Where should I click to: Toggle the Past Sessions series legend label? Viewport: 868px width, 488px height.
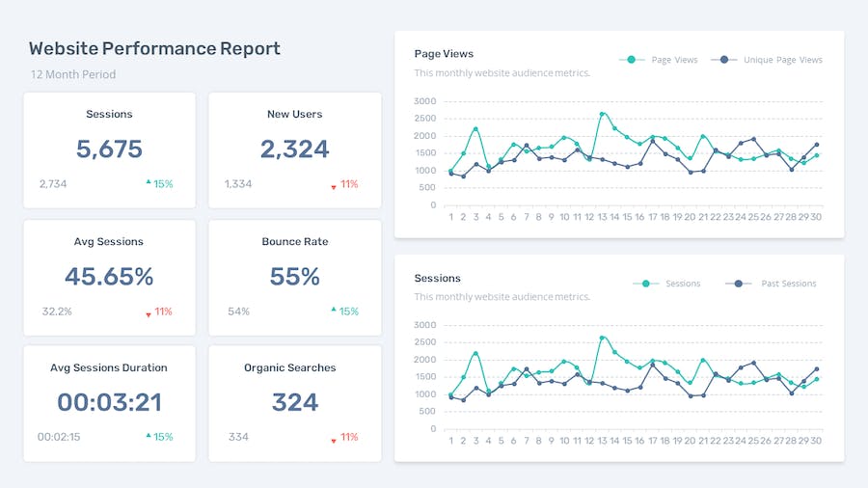click(x=788, y=284)
